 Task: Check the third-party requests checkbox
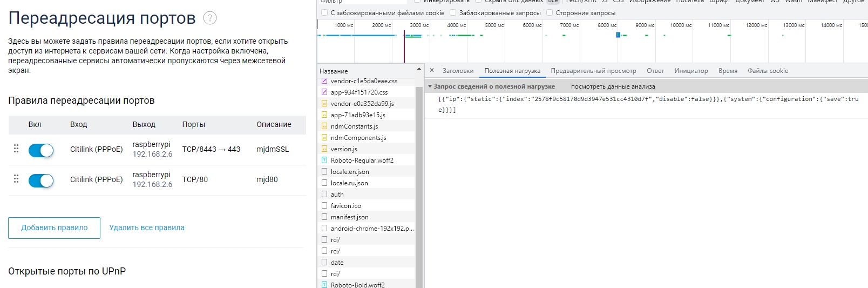pos(550,13)
